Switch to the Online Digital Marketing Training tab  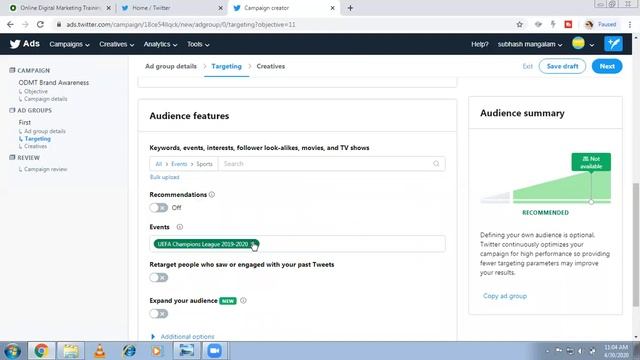[x=60, y=8]
